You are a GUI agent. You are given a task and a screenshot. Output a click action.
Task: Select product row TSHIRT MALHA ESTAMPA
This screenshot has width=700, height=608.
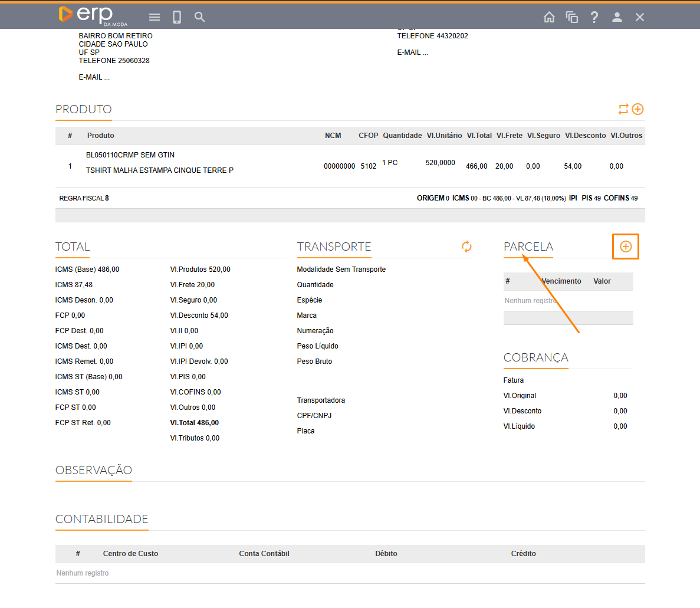pyautogui.click(x=160, y=170)
